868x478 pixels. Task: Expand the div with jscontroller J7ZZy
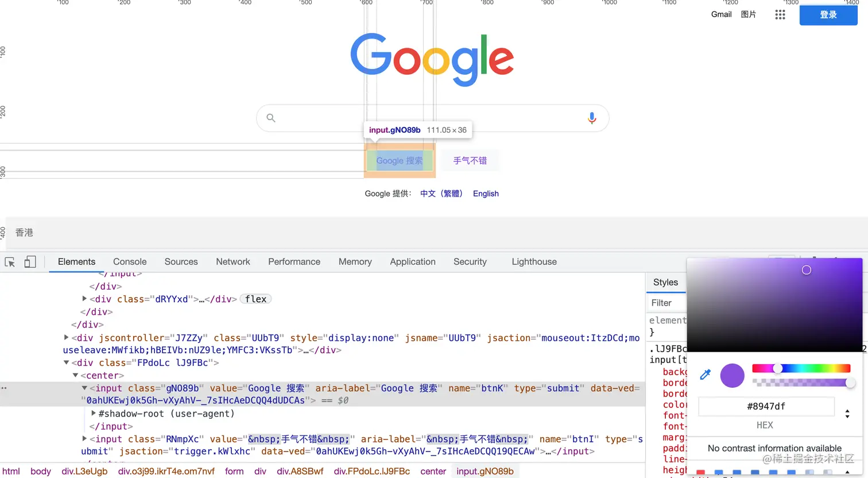point(66,338)
